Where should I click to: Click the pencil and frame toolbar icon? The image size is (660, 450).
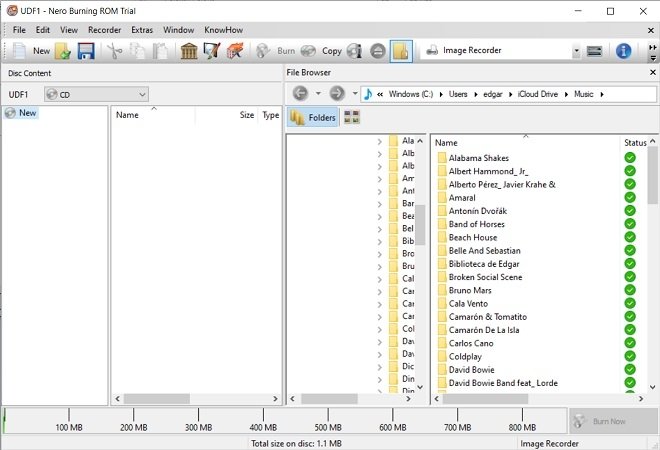(212, 51)
